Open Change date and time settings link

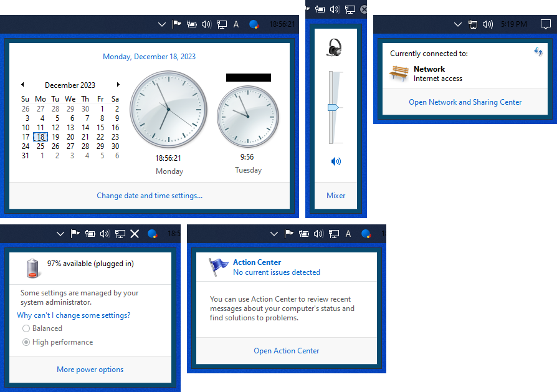click(150, 196)
